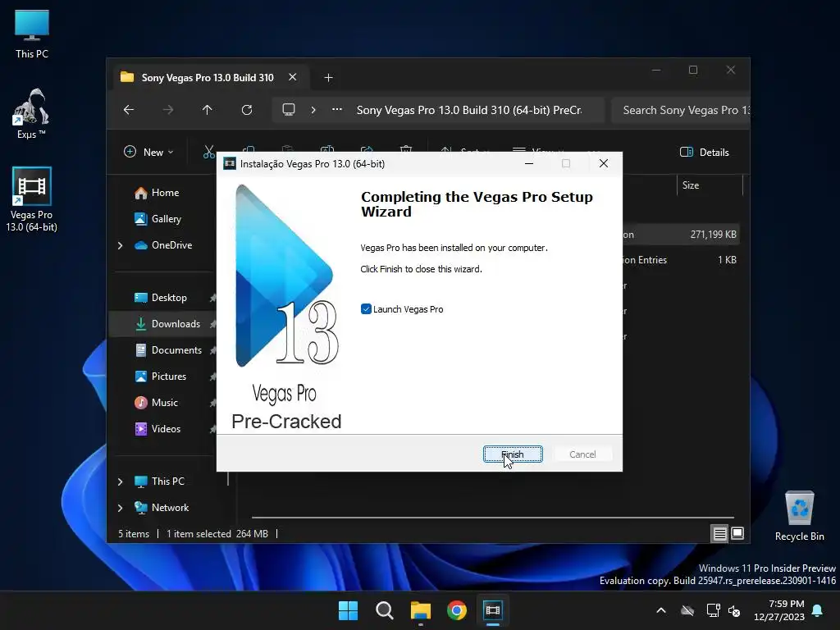Viewport: 840px width, 630px height.
Task: Open the network tray icon
Action: (713, 610)
